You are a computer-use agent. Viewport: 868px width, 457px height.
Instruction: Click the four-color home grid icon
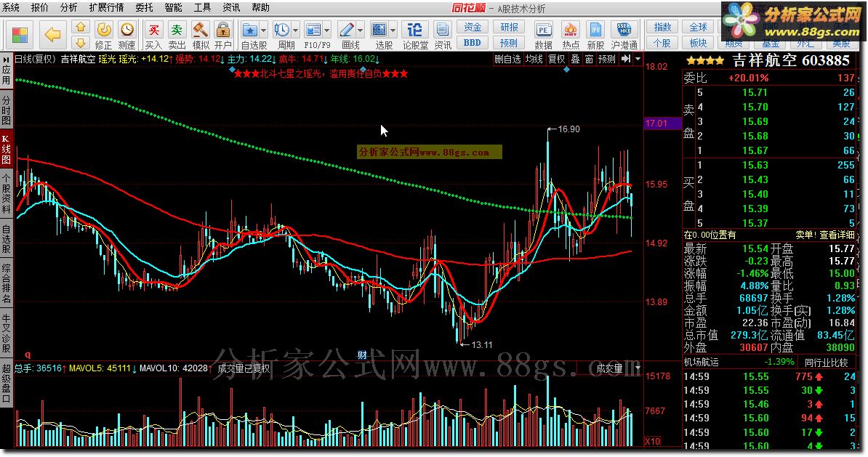[20, 35]
